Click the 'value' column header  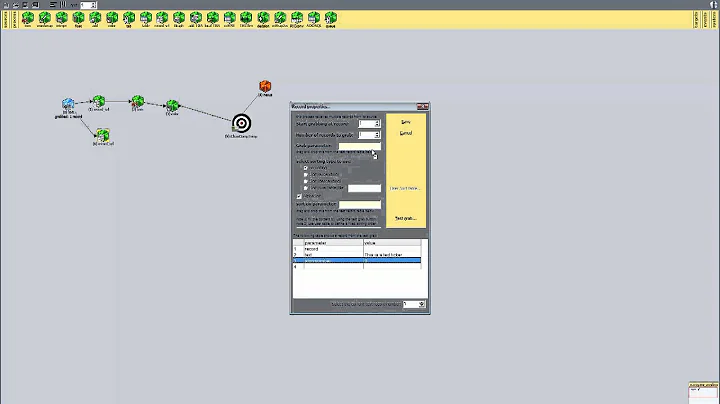click(x=392, y=242)
